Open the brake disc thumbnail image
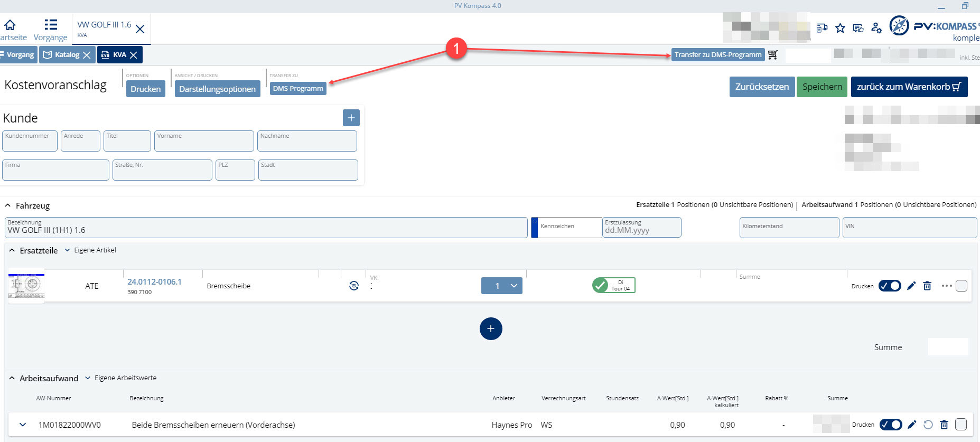This screenshot has height=442, width=980. click(x=26, y=286)
